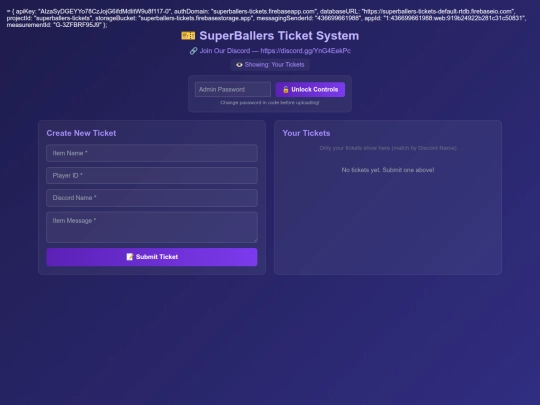Submit the new ticket
The width and height of the screenshot is (540, 405).
pyautogui.click(x=152, y=257)
